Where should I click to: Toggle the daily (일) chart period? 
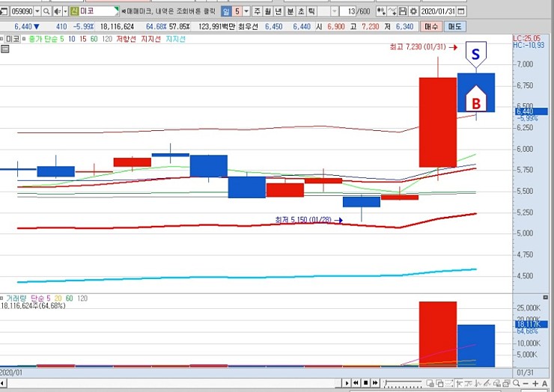(226, 12)
